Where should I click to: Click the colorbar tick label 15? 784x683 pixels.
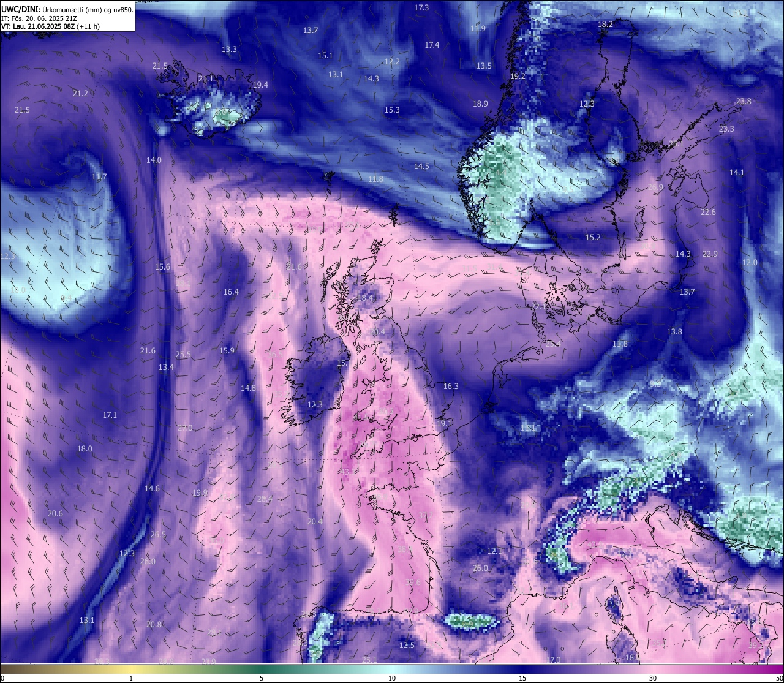click(x=522, y=678)
